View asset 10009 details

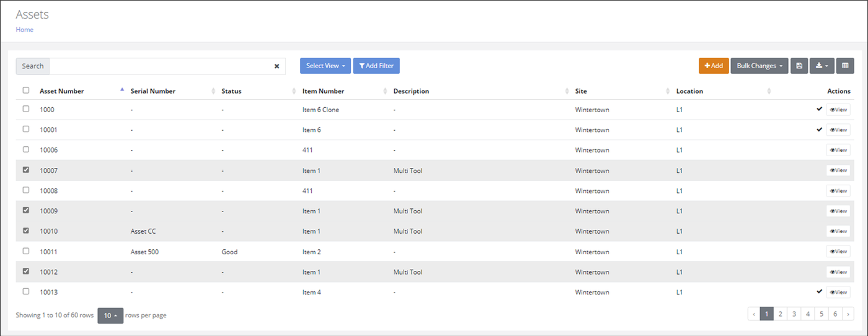tap(838, 211)
